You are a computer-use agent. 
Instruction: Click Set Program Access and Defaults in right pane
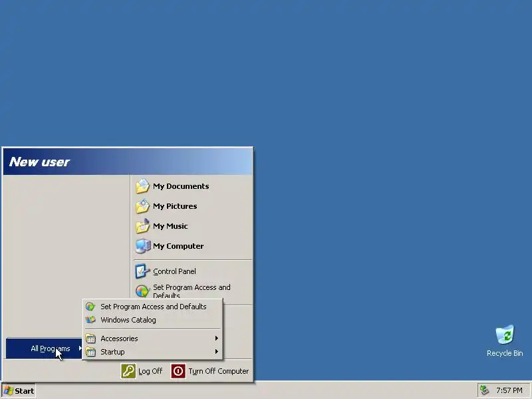point(192,291)
